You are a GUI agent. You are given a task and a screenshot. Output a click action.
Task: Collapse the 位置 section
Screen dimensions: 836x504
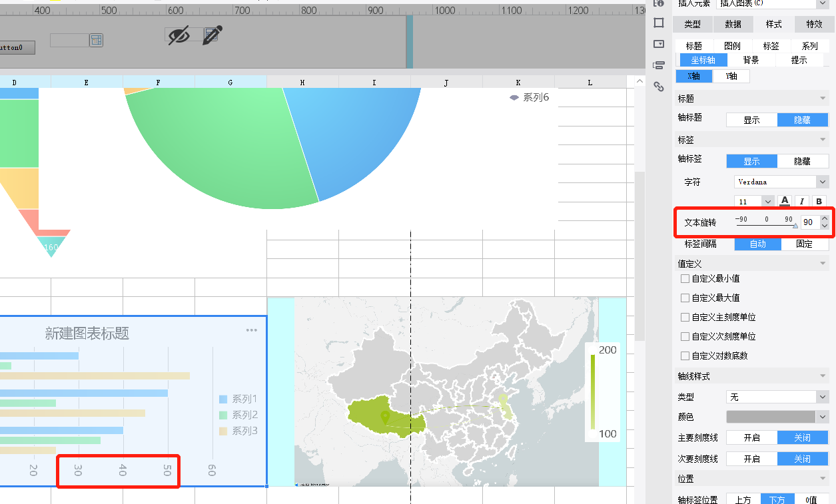pyautogui.click(x=823, y=479)
